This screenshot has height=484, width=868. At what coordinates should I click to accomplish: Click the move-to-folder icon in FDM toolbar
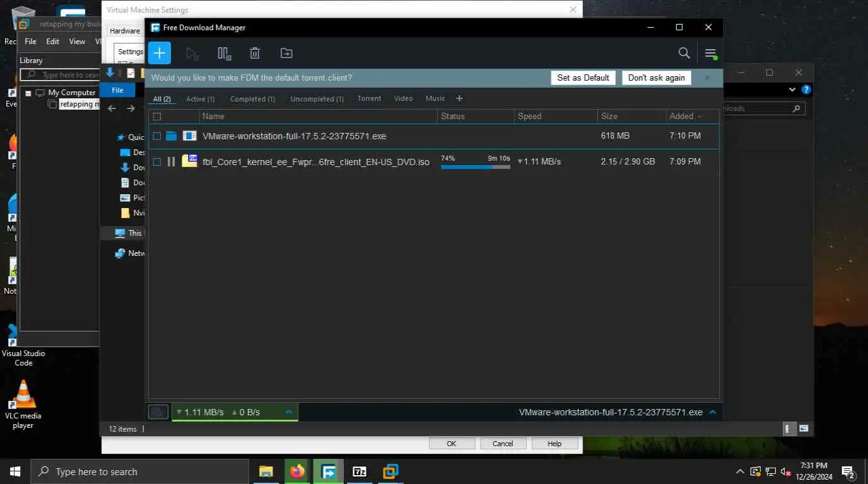[x=286, y=54]
